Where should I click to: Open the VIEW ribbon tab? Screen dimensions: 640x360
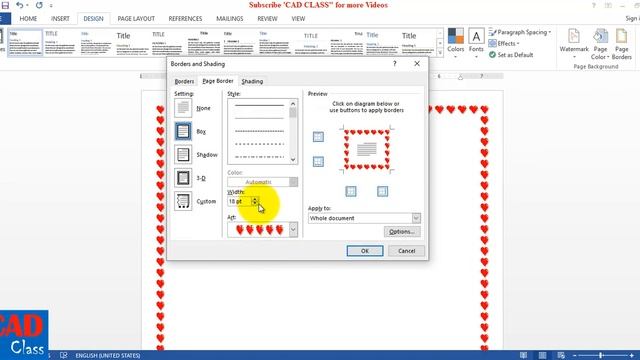(298, 18)
